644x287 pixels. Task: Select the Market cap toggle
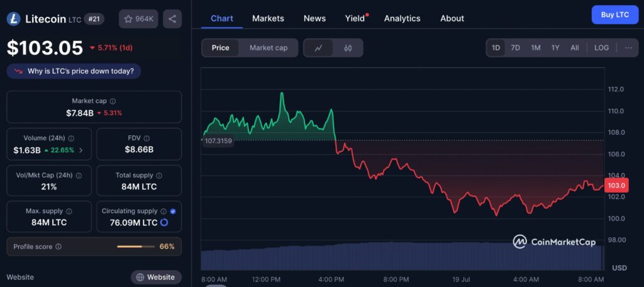[x=269, y=48]
